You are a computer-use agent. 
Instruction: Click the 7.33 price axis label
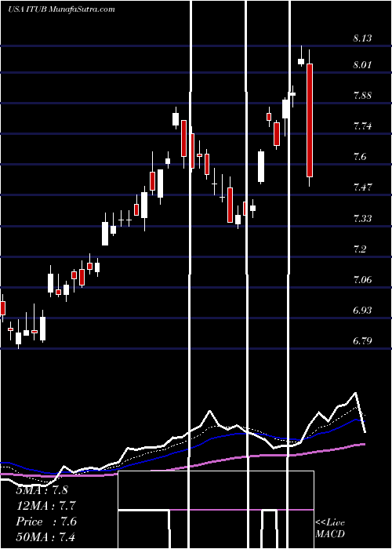click(362, 219)
